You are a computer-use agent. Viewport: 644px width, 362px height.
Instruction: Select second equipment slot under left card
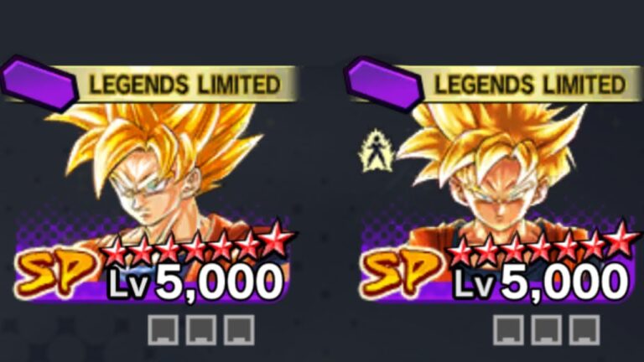(201, 329)
